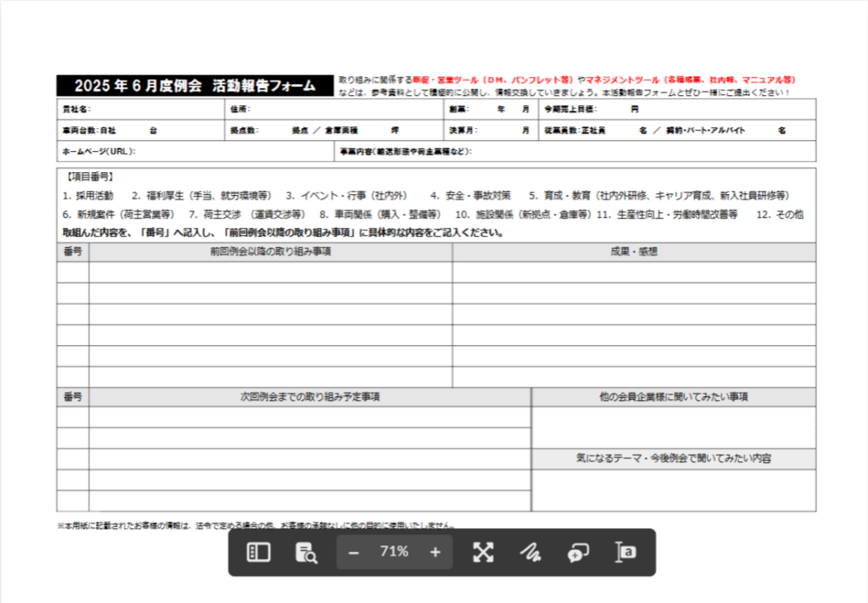Click first row under 成果・感想 column
Image resolution: width=868 pixels, height=603 pixels.
coord(634,272)
